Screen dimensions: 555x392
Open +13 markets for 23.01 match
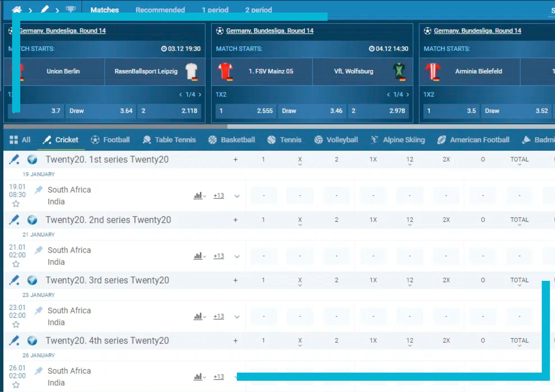coord(219,316)
